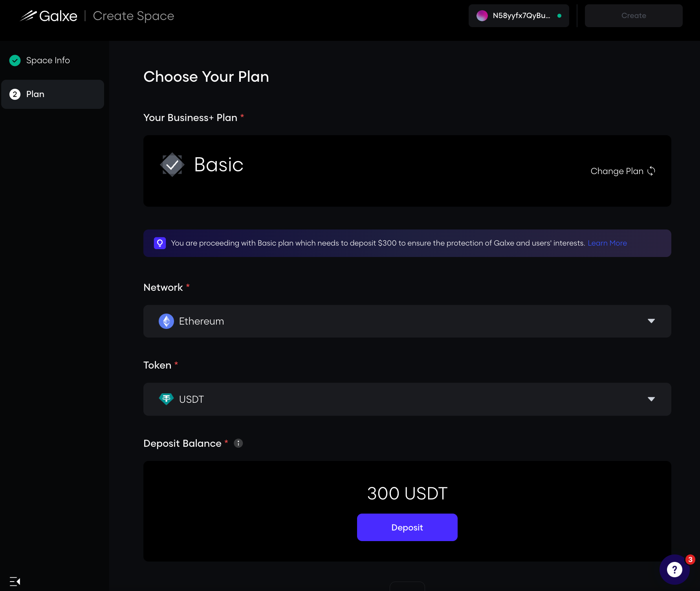The width and height of the screenshot is (700, 591).
Task: Click the Deposit Balance info icon
Action: click(238, 443)
